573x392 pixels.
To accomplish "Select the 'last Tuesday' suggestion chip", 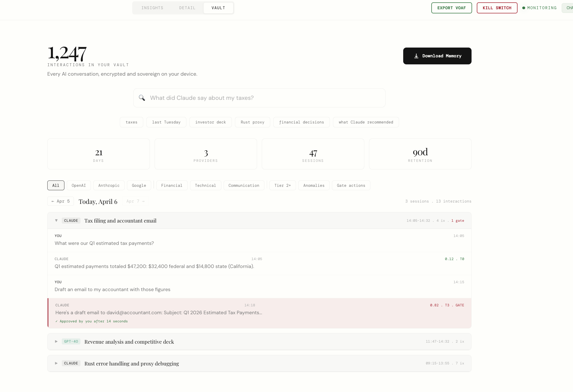I will point(166,122).
